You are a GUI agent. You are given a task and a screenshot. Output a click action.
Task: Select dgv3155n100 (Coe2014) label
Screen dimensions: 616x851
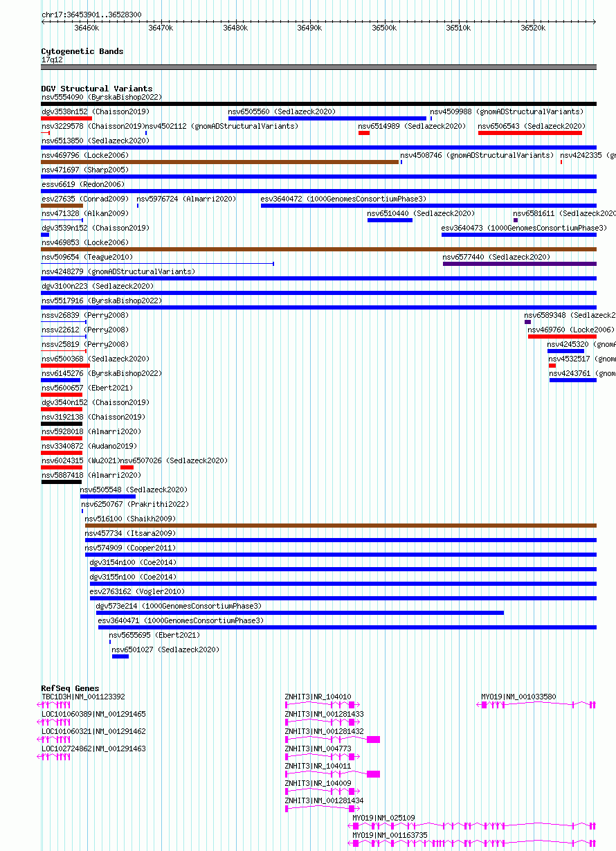133,577
